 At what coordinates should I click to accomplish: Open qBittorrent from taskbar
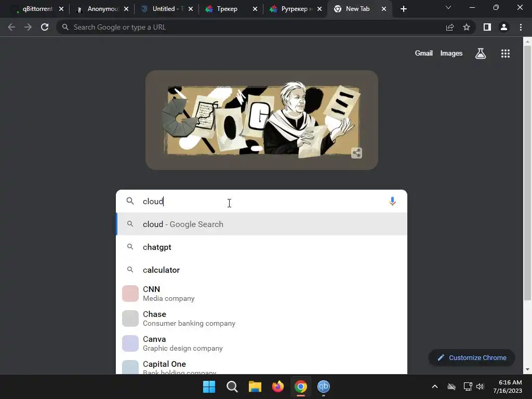[323, 387]
